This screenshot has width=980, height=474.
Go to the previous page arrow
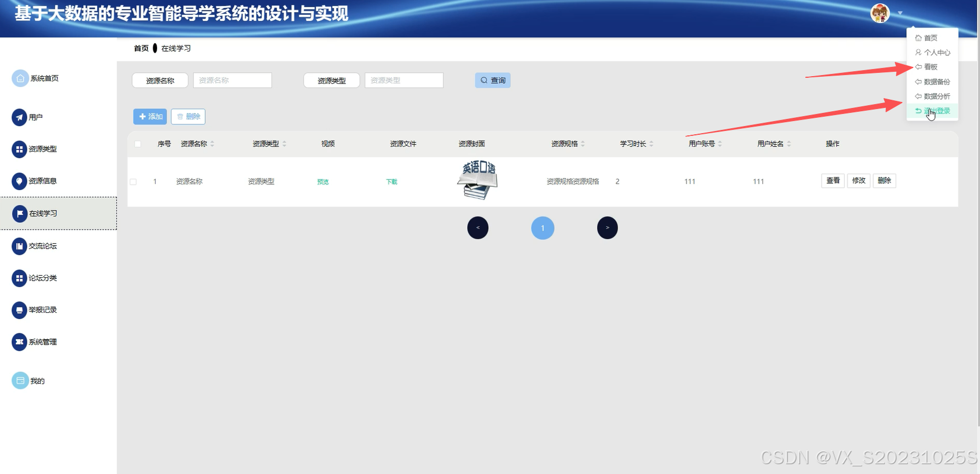click(x=478, y=228)
